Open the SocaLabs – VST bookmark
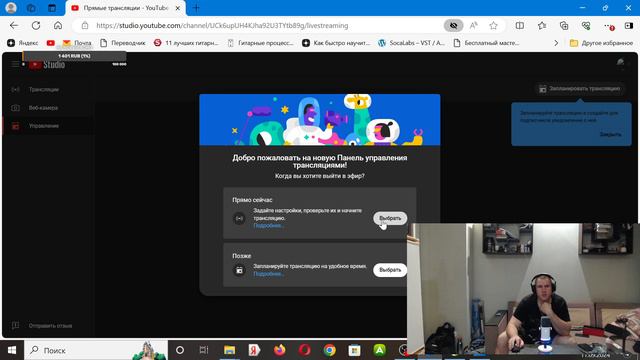Image resolution: width=640 pixels, height=360 pixels. coord(411,43)
